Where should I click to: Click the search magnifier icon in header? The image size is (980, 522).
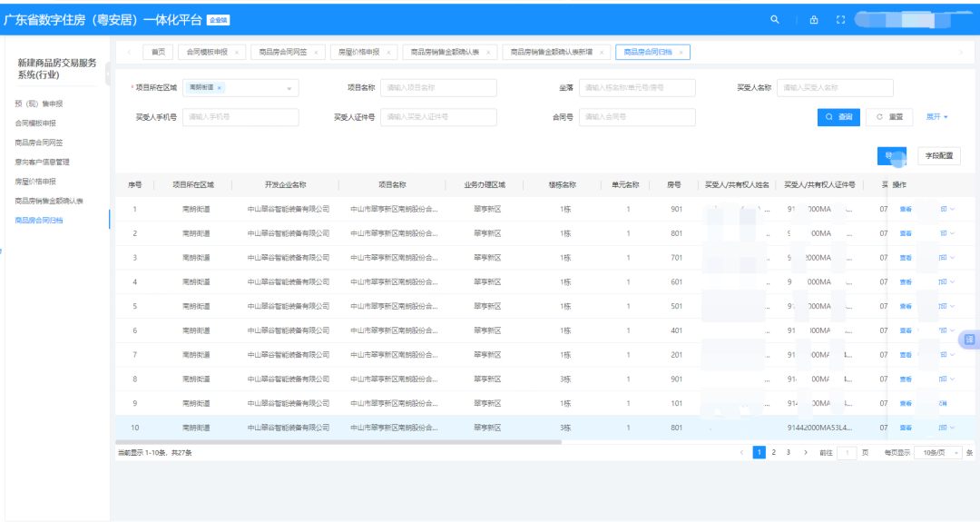pyautogui.click(x=774, y=19)
